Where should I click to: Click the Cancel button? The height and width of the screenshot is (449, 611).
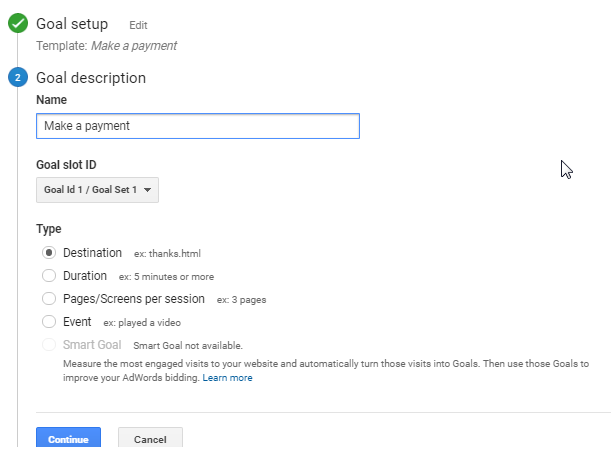(150, 438)
